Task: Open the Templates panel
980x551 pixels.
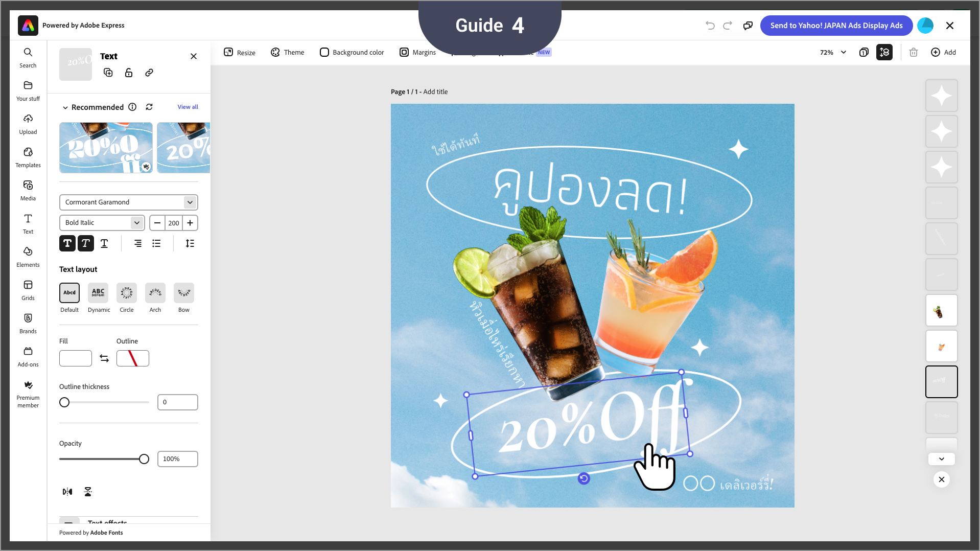Action: pyautogui.click(x=28, y=157)
